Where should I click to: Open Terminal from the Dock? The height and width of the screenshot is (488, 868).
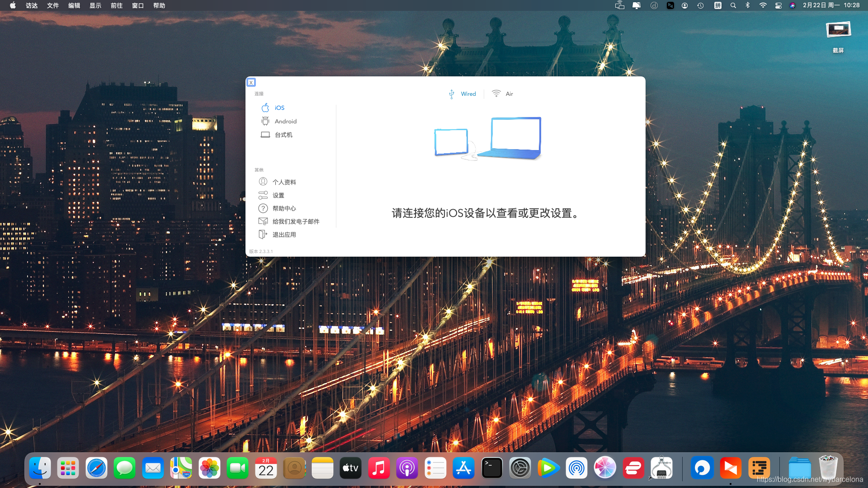(492, 468)
